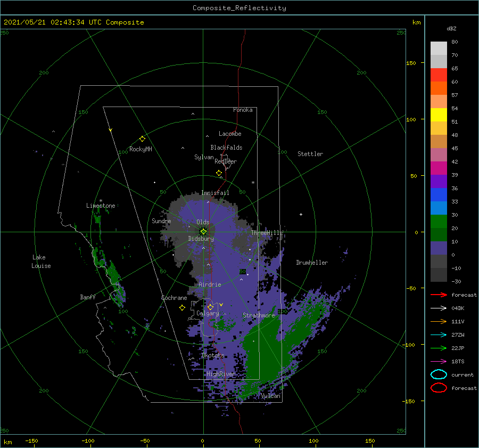The height and width of the screenshot is (448, 479).
Task: Click the Strathmore label
Action: [x=259, y=315]
